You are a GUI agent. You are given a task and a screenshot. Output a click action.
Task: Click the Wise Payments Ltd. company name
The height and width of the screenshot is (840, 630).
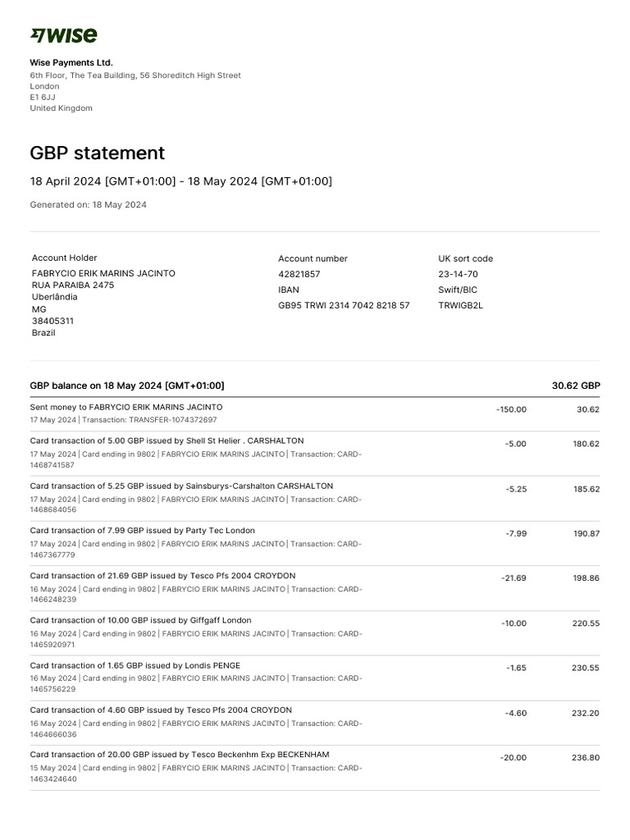71,62
